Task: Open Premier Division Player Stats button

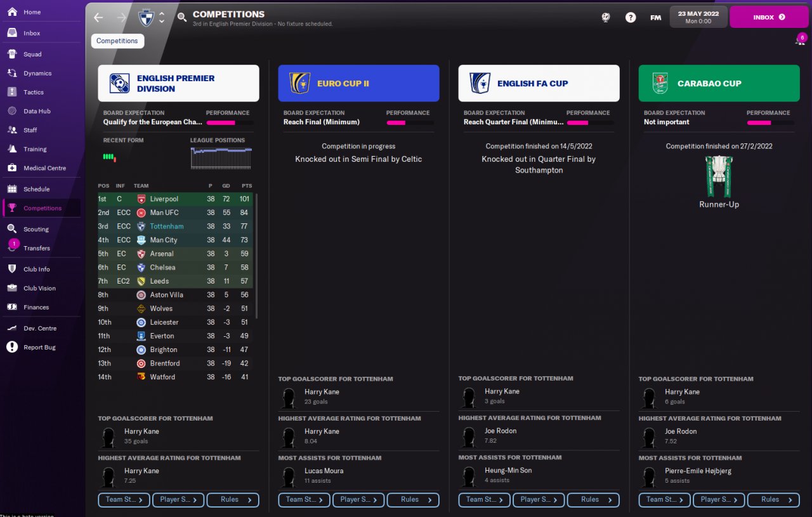Action: 178,500
